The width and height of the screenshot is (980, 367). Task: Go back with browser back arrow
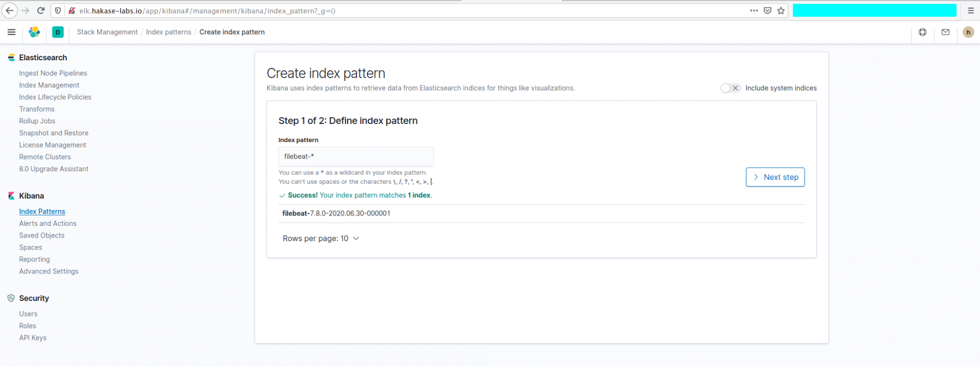10,11
